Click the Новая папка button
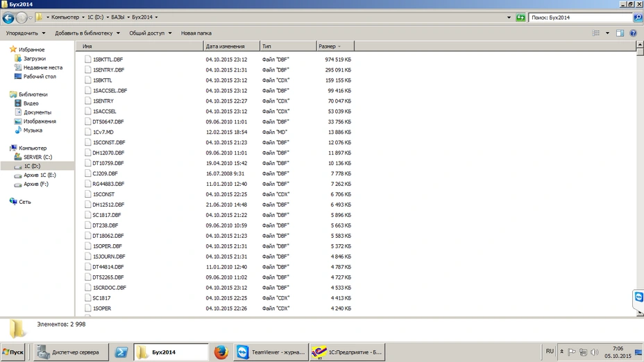 point(196,33)
